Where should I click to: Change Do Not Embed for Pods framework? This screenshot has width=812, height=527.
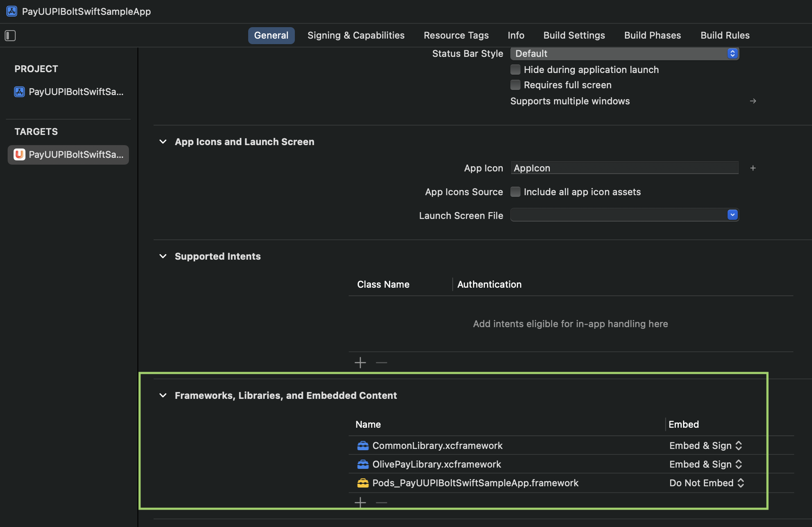[707, 483]
